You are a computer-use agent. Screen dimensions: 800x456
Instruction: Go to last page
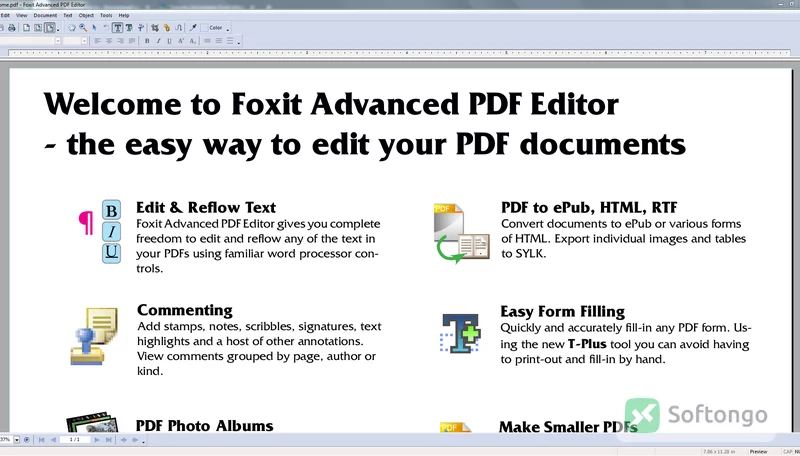click(x=109, y=440)
